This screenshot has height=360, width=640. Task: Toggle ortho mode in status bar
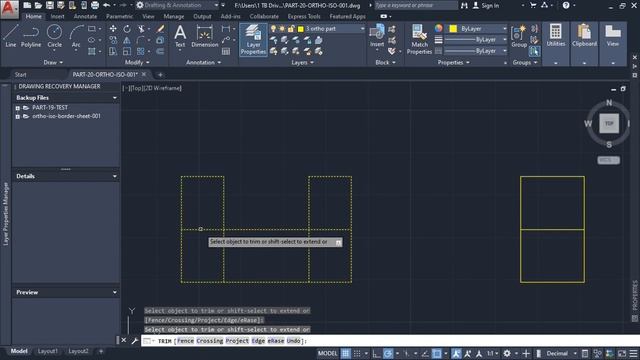(376, 353)
